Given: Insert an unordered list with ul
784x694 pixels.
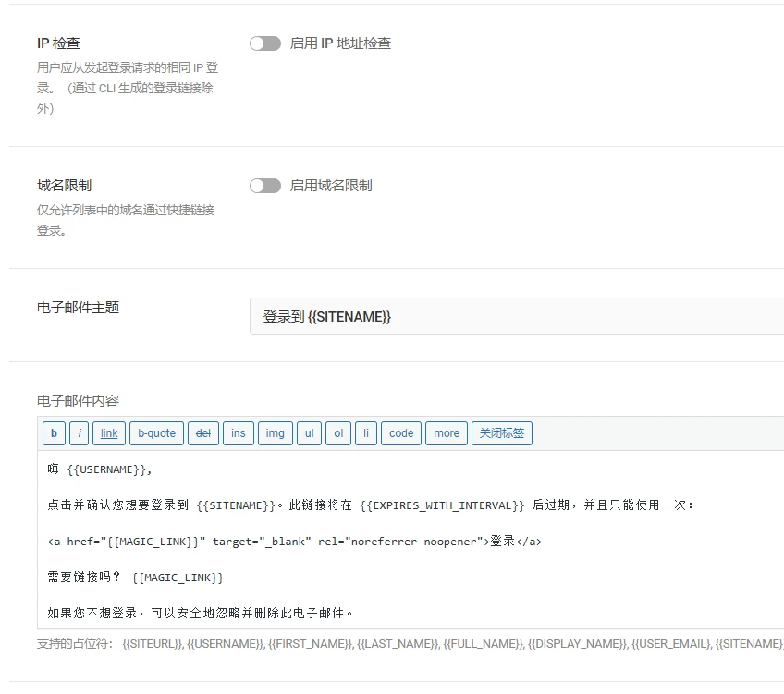Looking at the screenshot, I should coord(309,432).
